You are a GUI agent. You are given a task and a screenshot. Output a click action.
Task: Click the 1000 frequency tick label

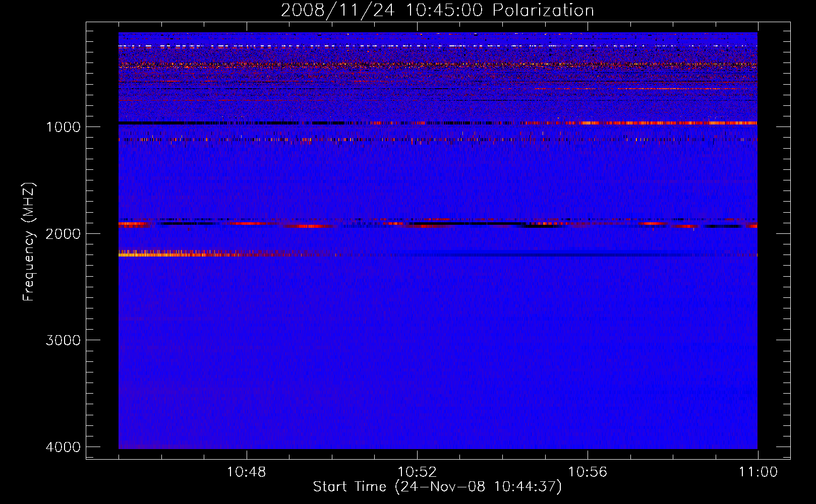63,127
